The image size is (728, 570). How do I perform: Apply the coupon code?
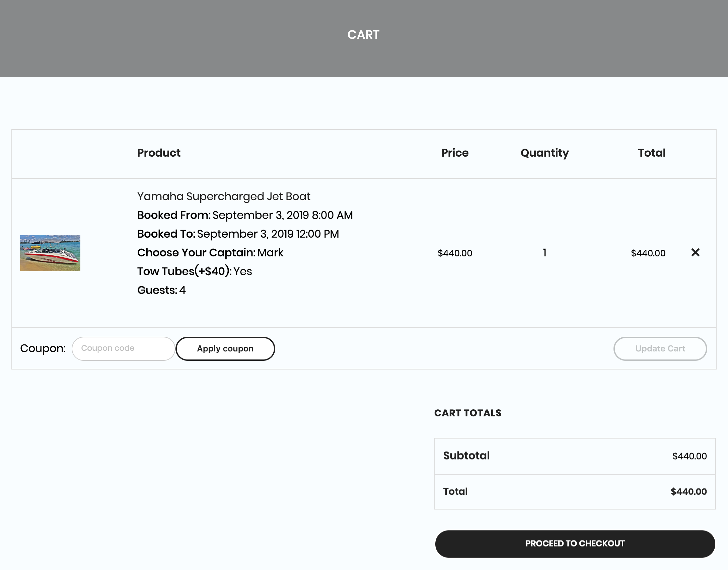coord(225,348)
